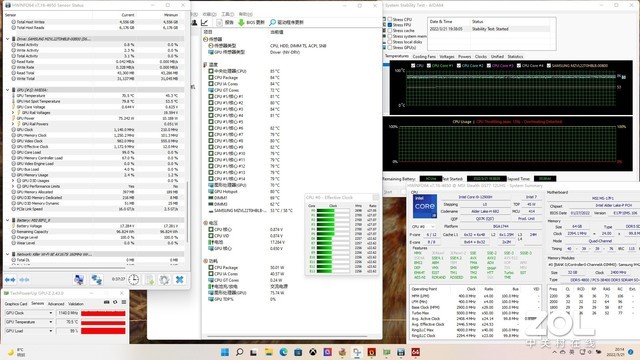Expand the GPU Rail Powers row

13,124
